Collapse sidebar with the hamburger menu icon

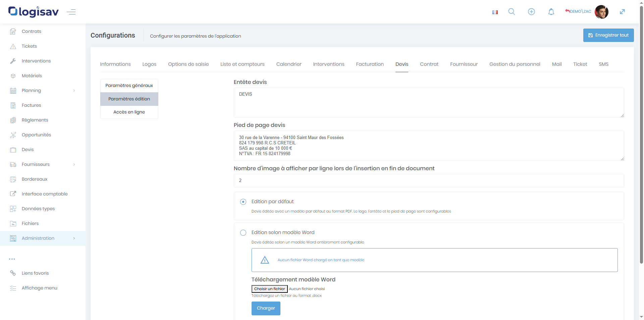71,12
